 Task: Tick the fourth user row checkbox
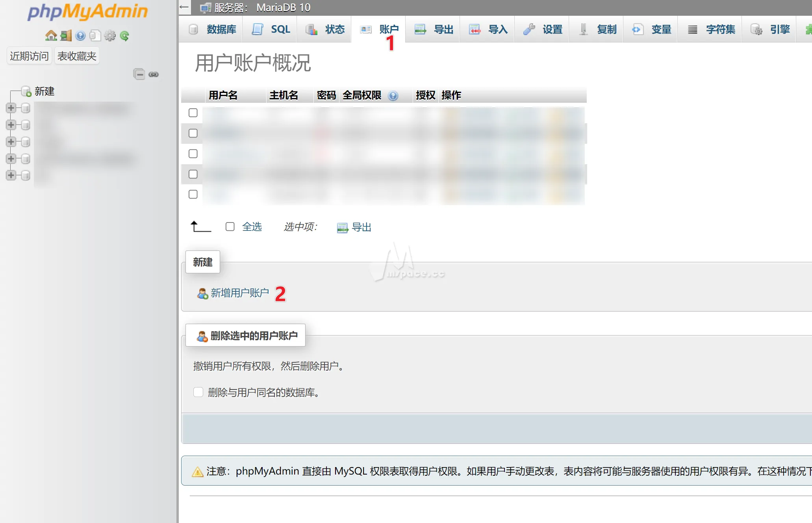coord(193,174)
